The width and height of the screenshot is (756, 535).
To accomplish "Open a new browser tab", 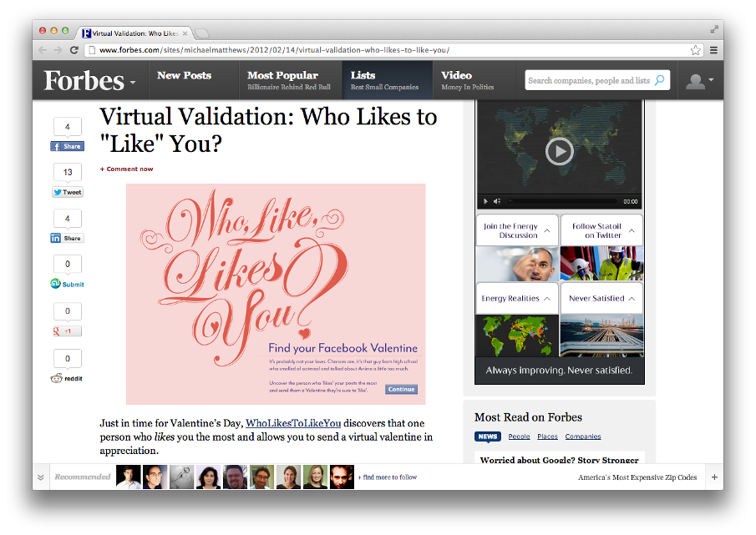I will click(202, 33).
